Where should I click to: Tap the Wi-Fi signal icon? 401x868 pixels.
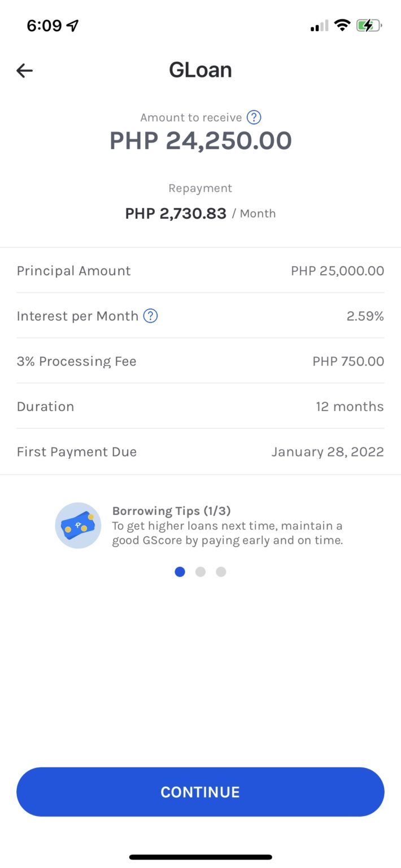[x=342, y=25]
